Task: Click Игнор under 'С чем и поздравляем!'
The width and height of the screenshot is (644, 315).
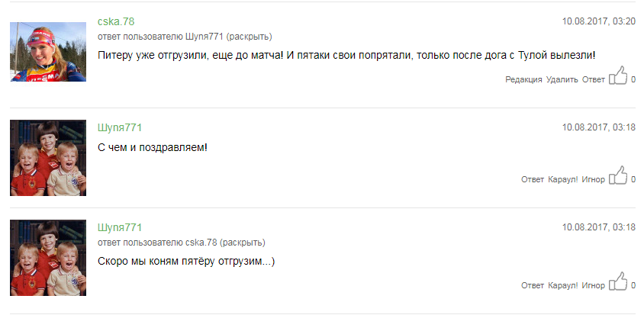Action: (x=594, y=179)
